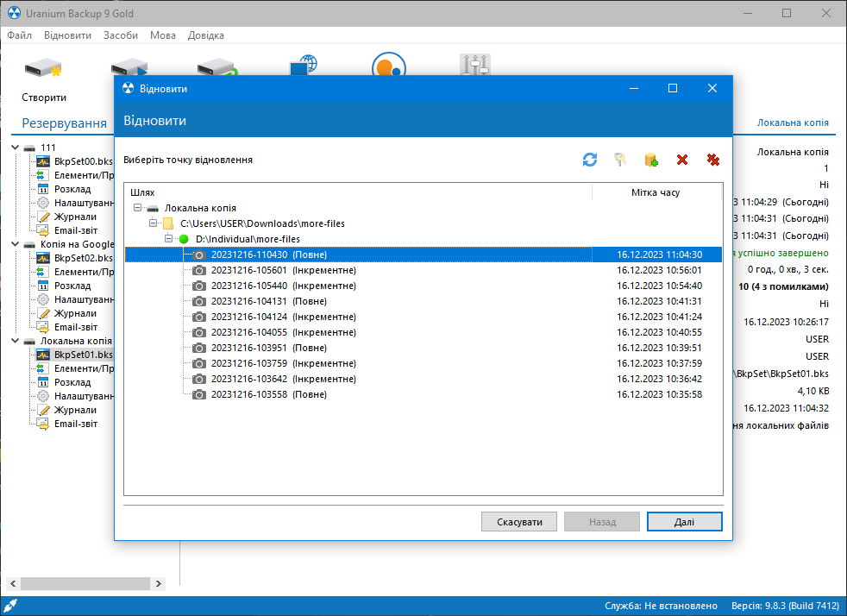Viewport: 847px width, 616px height.
Task: Select the restore point 20231216-103951 (Повне)
Action: 423,348
